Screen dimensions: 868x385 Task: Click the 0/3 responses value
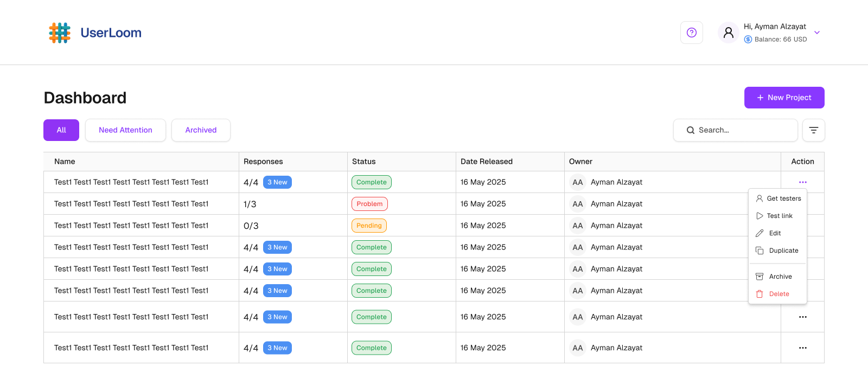pyautogui.click(x=251, y=226)
